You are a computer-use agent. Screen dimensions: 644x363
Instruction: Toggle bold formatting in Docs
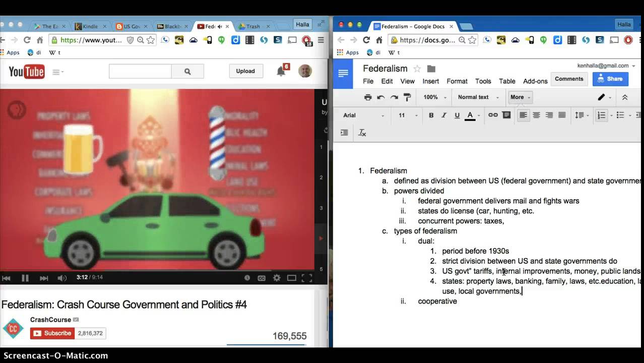coord(431,115)
